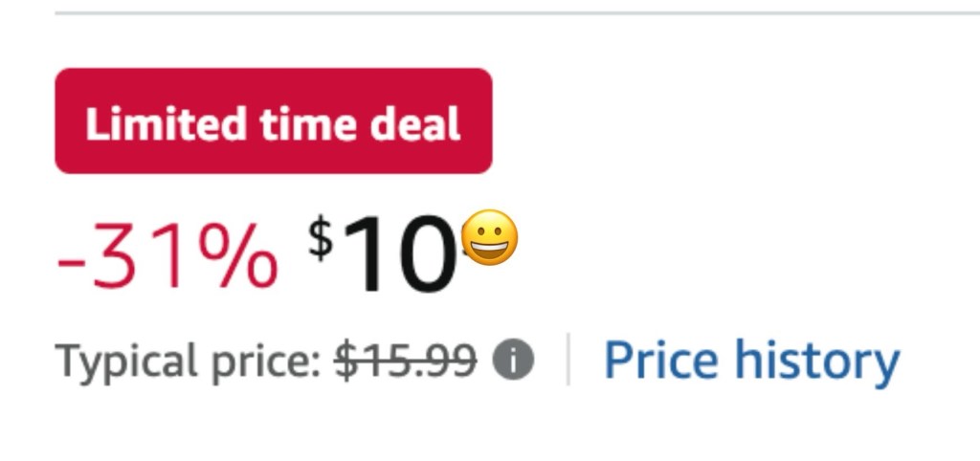Click the small dollar sign before 10
The width and height of the screenshot is (980, 461).
[321, 237]
